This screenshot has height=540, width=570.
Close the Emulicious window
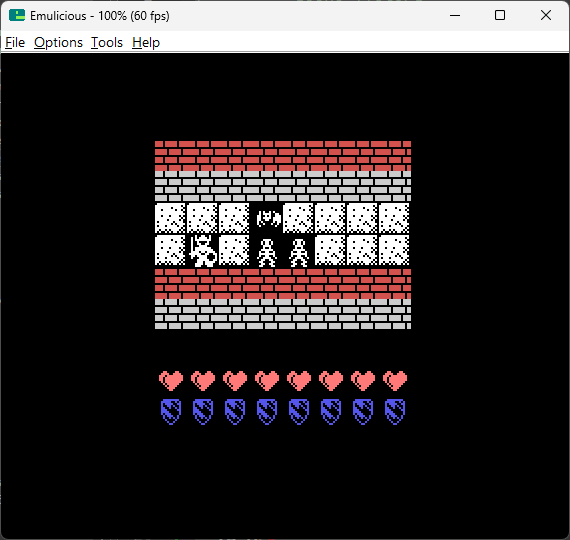546,15
